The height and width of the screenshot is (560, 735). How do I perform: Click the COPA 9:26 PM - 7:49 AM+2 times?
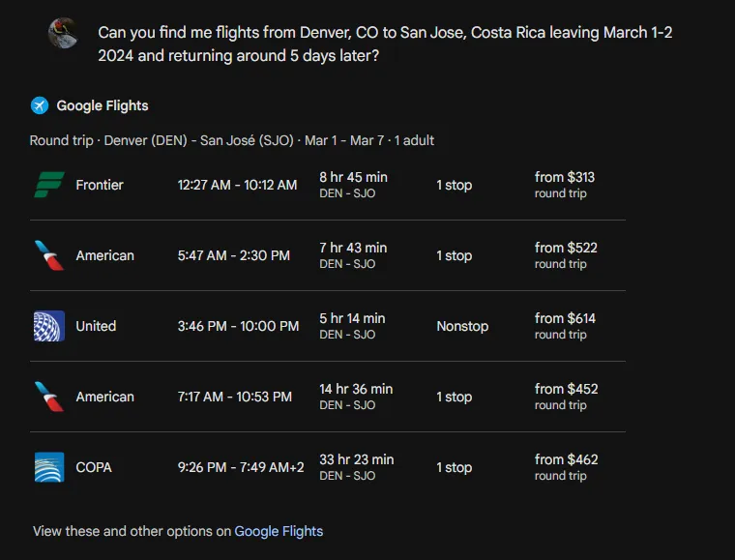click(x=241, y=467)
